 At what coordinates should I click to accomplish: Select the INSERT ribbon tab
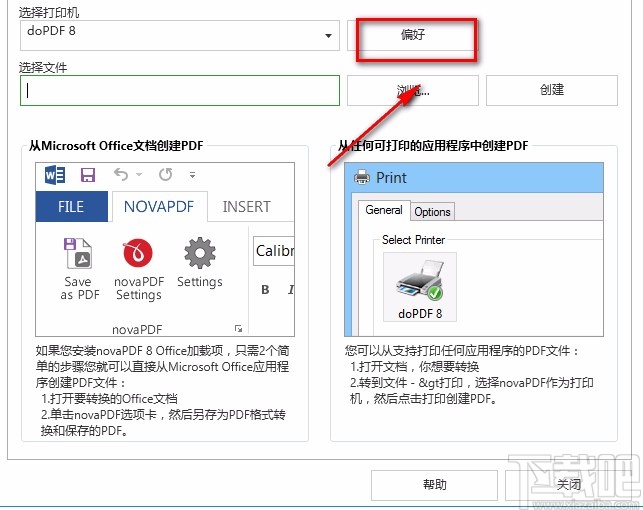pyautogui.click(x=246, y=207)
